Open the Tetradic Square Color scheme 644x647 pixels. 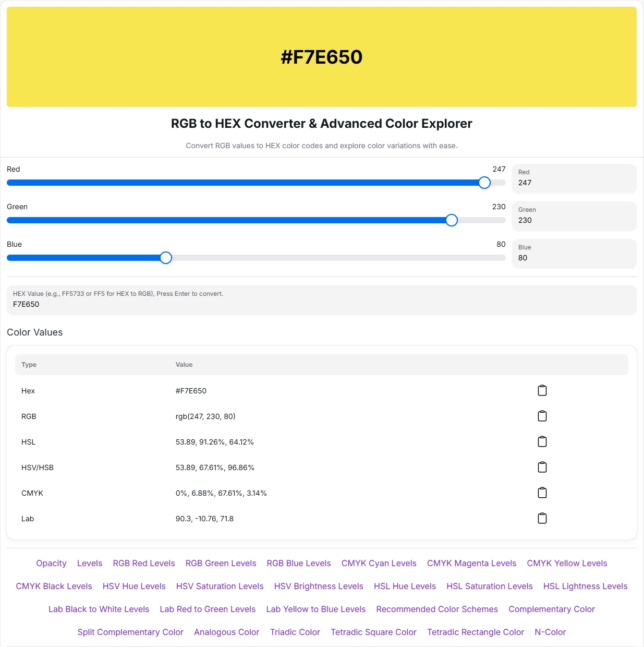click(373, 632)
